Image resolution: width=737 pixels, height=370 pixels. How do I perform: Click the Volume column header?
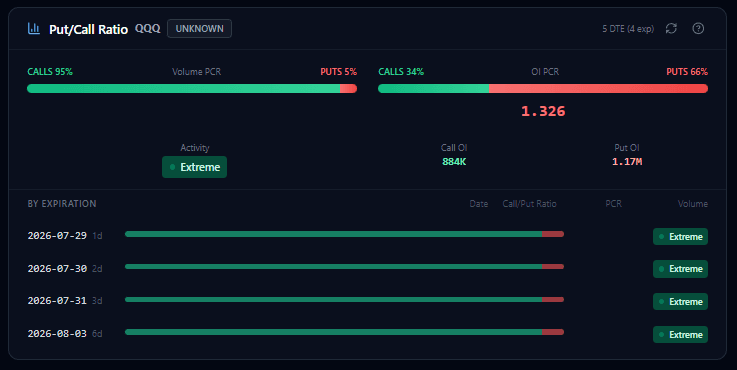tap(693, 204)
